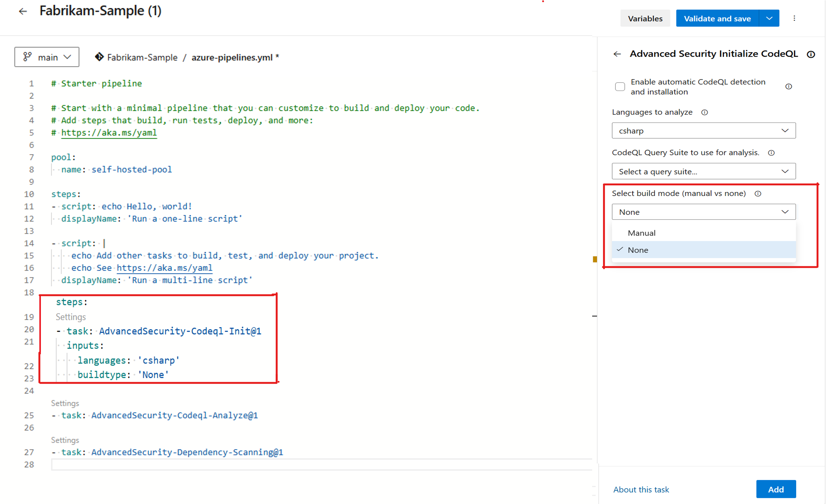Return to task list from Initialize CodeQL

click(617, 54)
